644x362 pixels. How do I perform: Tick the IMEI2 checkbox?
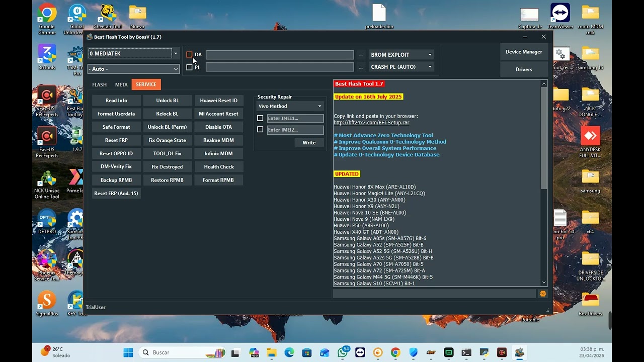[x=260, y=130]
